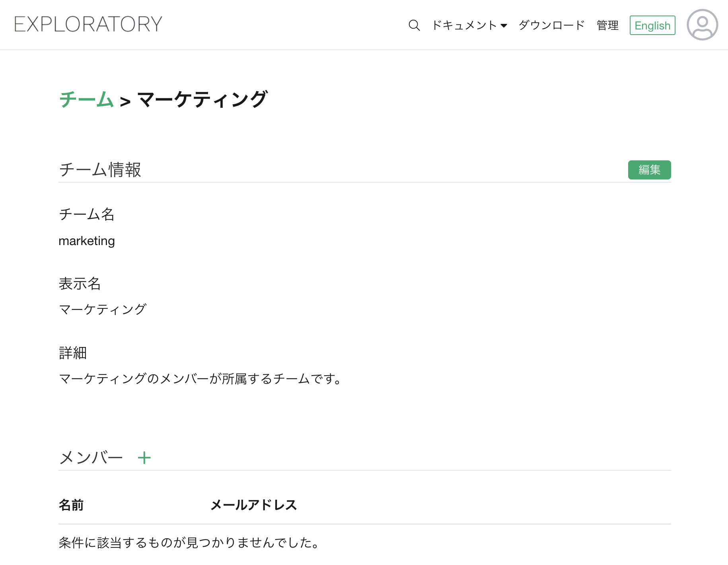Add a member with the plus icon
The width and height of the screenshot is (728, 565).
pyautogui.click(x=144, y=458)
